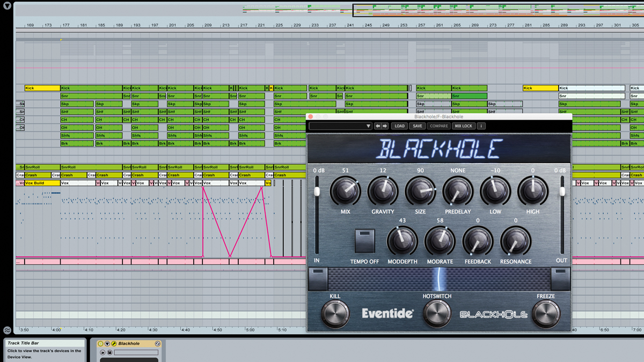Click the FEEDBACK knob
The height and width of the screenshot is (362, 644).
pos(478,241)
